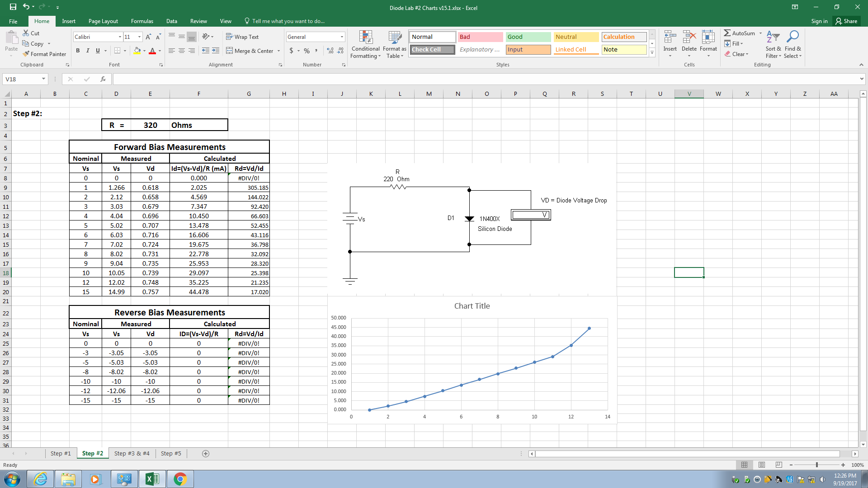
Task: Expand AutoSum dropdown arrow
Action: point(760,33)
